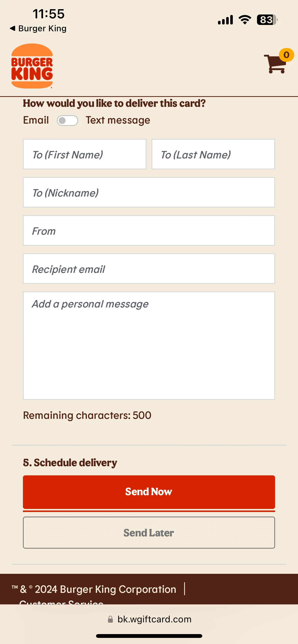
Task: Click the Send Later button
Action: pyautogui.click(x=149, y=533)
